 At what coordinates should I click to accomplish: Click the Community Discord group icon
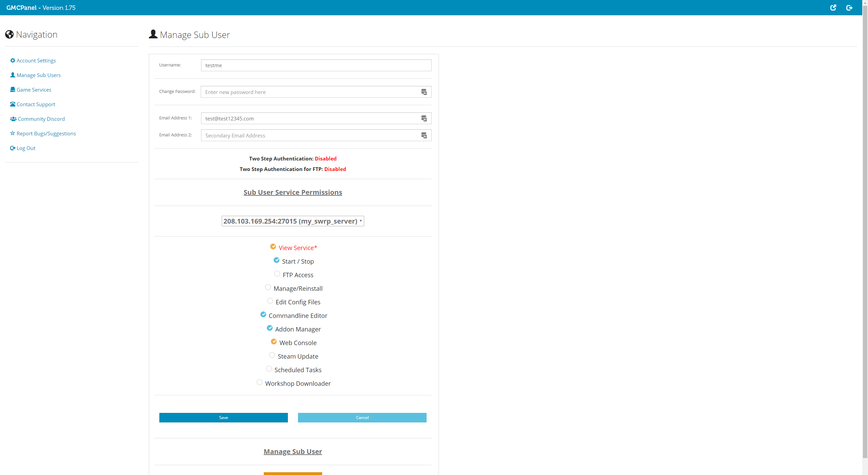click(x=13, y=119)
